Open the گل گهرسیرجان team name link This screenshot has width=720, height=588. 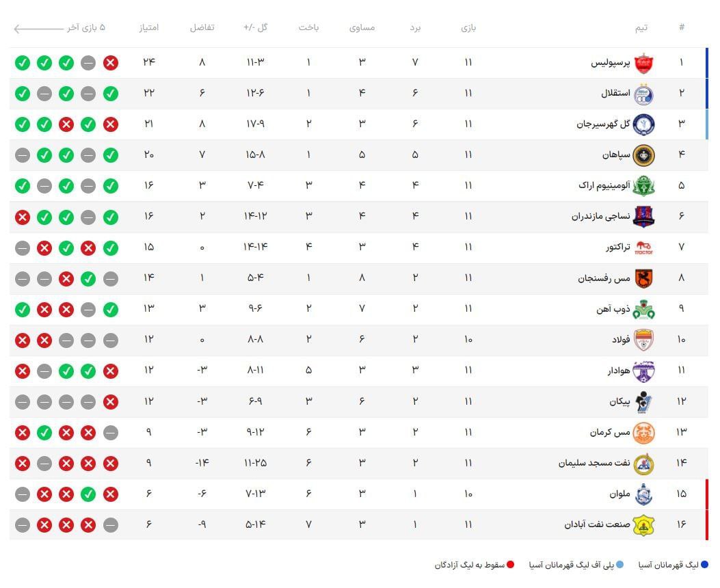pos(603,124)
